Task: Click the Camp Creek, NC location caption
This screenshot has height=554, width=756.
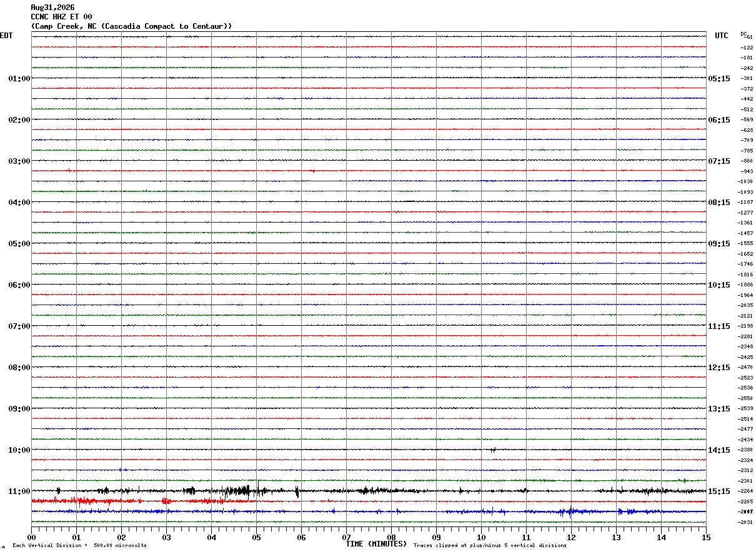Action: pyautogui.click(x=131, y=26)
